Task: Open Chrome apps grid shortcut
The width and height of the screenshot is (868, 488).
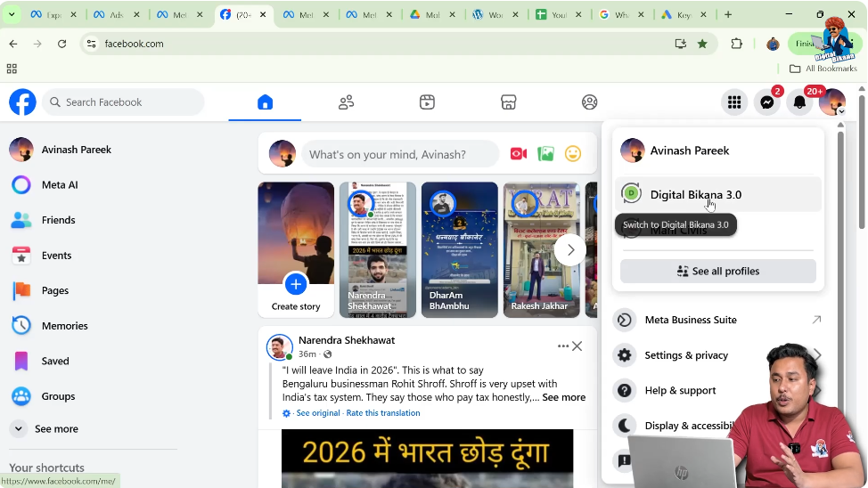Action: pyautogui.click(x=12, y=69)
